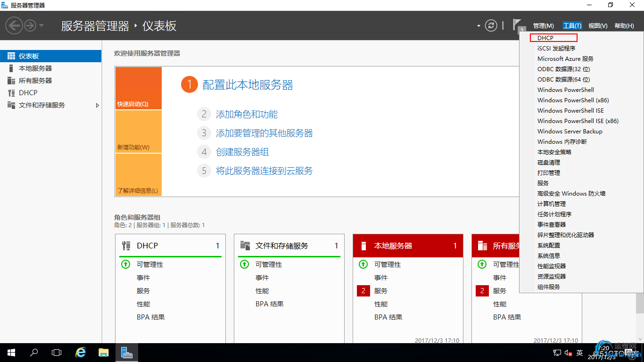Click 事件 in the DHCP tile
644x362 pixels.
point(143,278)
